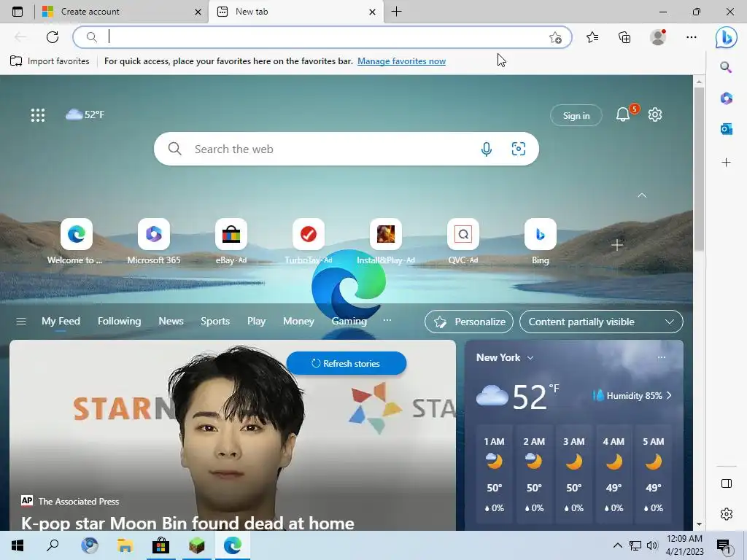
Task: Open a new browser tab
Action: (x=396, y=12)
